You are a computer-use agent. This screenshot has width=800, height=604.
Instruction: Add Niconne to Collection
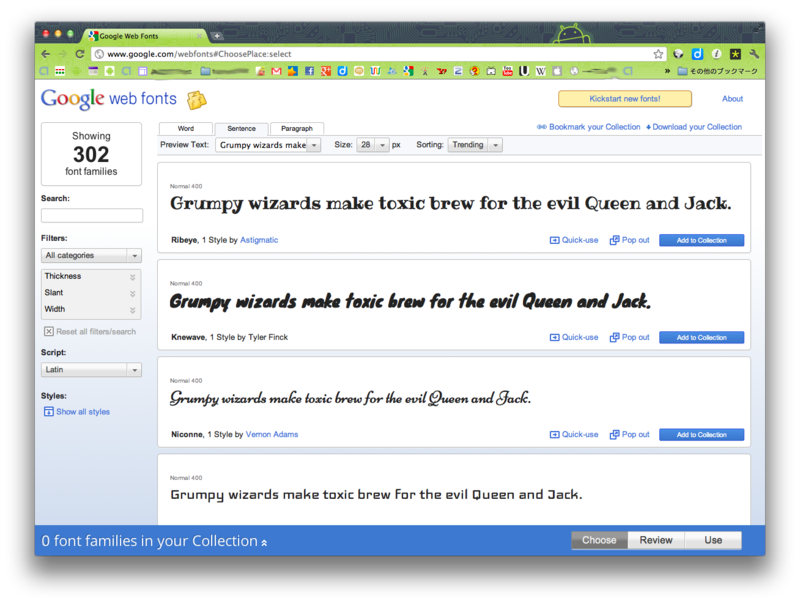(x=702, y=435)
